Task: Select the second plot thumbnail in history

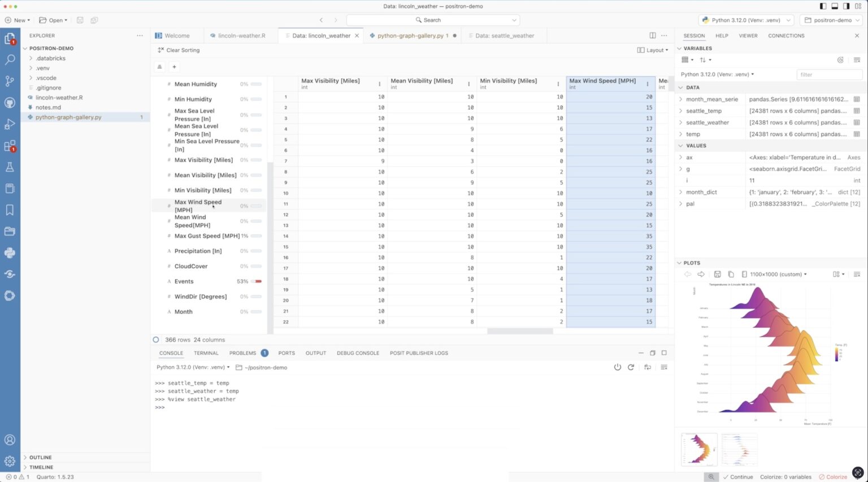Action: (739, 449)
